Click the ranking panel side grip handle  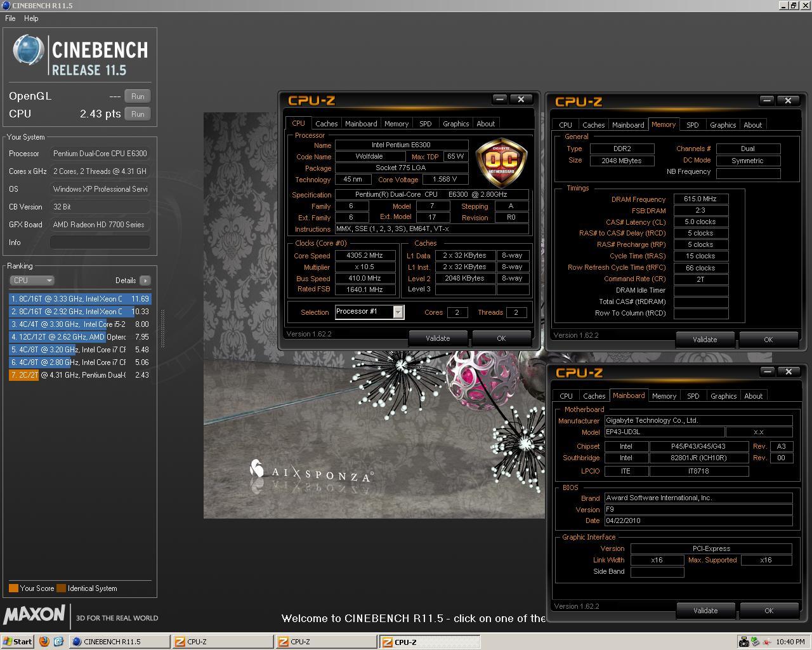pos(162,328)
